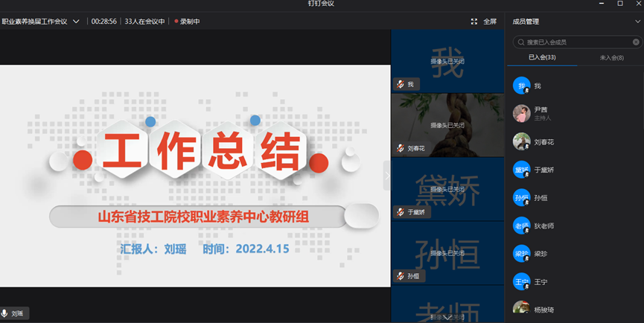Screen dimensions: 644x323
Task: Select member name 于黛娇 in the list
Action: coord(544,170)
